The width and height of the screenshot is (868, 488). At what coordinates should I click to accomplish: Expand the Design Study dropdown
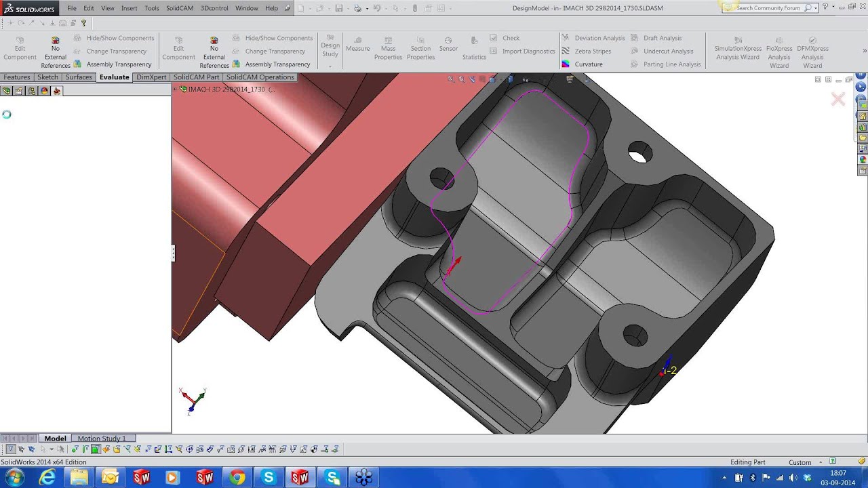(330, 66)
